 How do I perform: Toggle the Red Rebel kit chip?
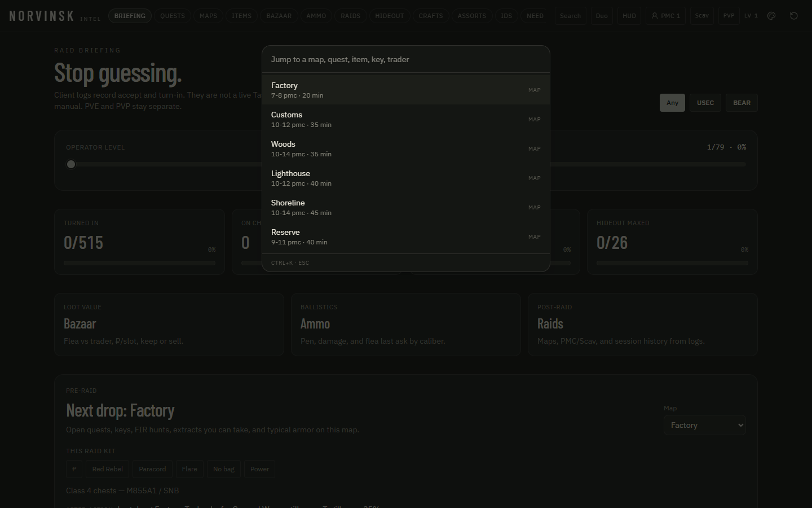108,469
